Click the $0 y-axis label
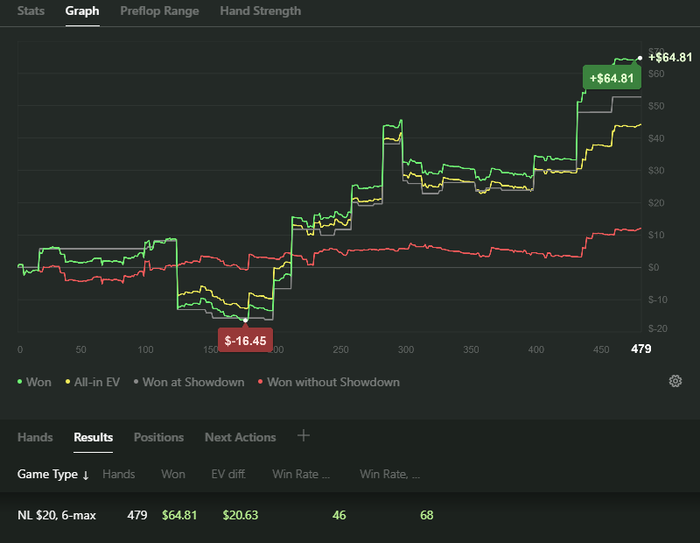This screenshot has height=543, width=700. click(654, 267)
